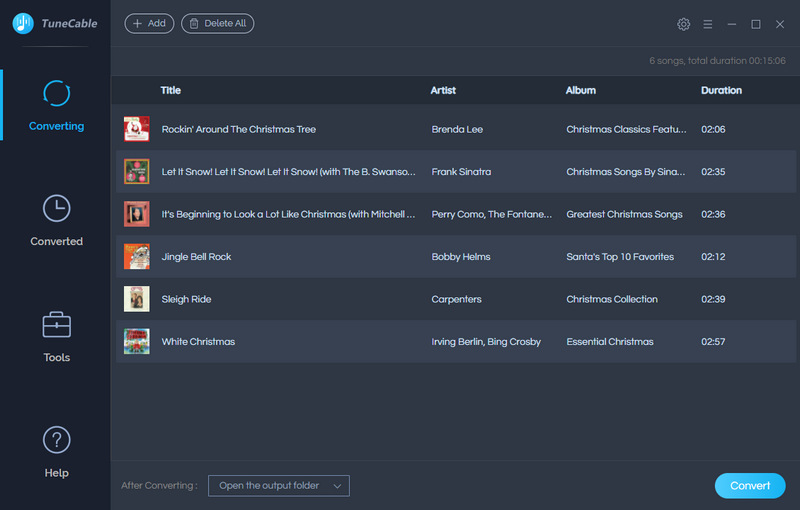Click the Duration column header
The width and height of the screenshot is (800, 510).
[721, 90]
